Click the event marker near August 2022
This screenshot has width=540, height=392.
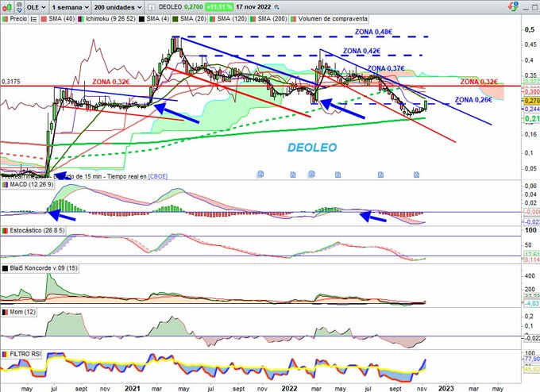pyautogui.click(x=380, y=175)
